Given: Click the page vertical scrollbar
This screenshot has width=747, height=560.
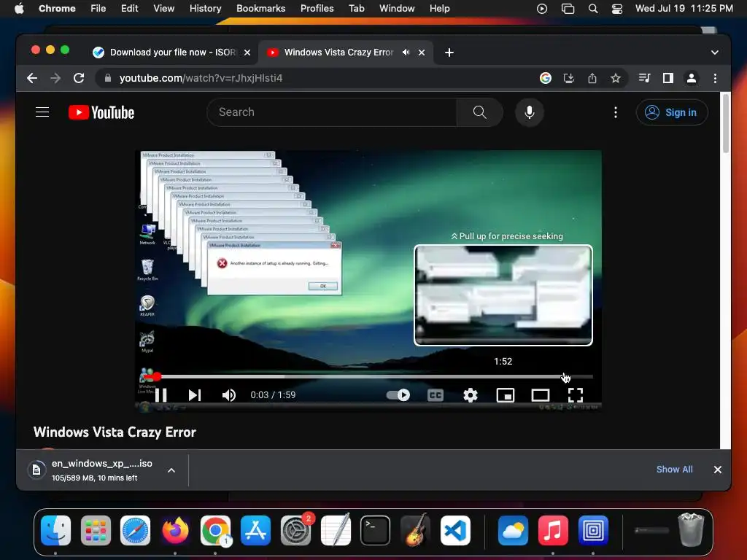Looking at the screenshot, I should coord(726,123).
